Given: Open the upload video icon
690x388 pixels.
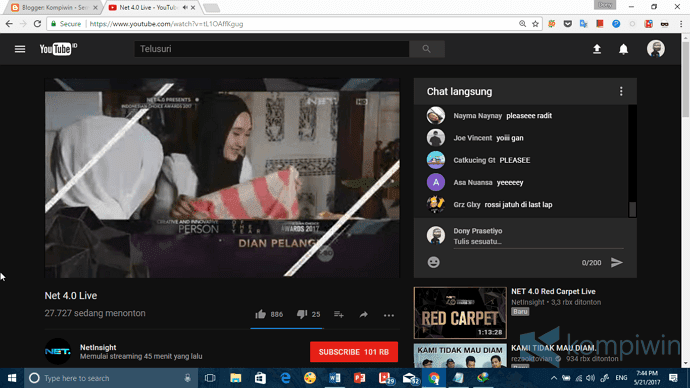Looking at the screenshot, I should [597, 49].
